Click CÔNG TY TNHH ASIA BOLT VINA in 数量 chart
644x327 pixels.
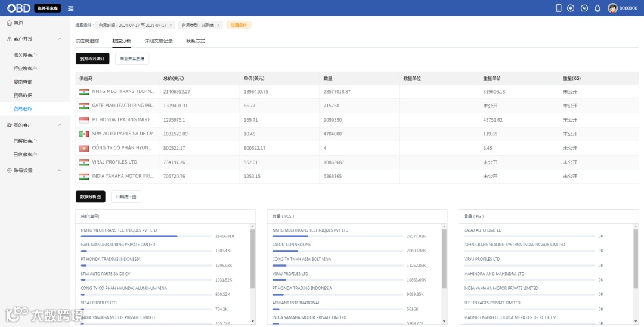tap(302, 259)
